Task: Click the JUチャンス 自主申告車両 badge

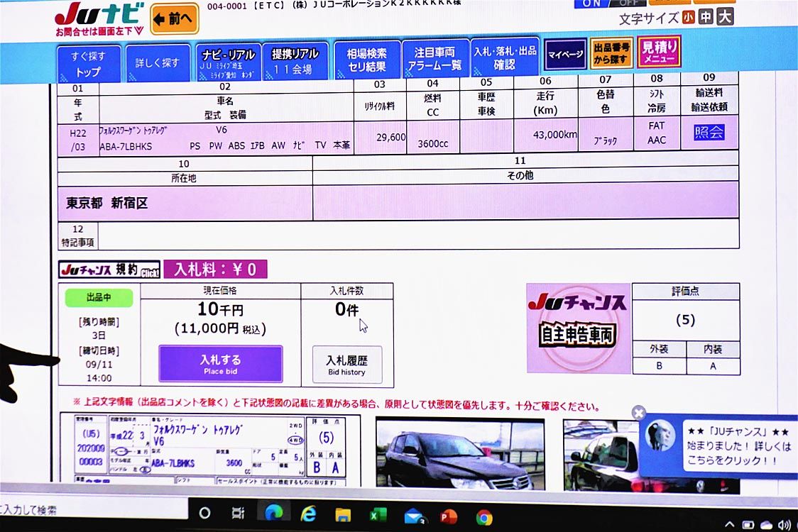Action: tap(578, 328)
